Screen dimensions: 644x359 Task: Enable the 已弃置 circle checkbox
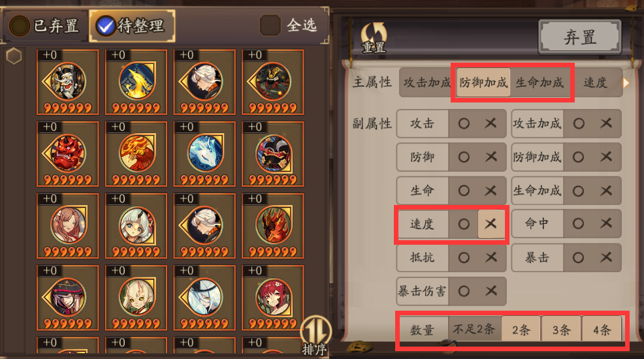(20, 26)
